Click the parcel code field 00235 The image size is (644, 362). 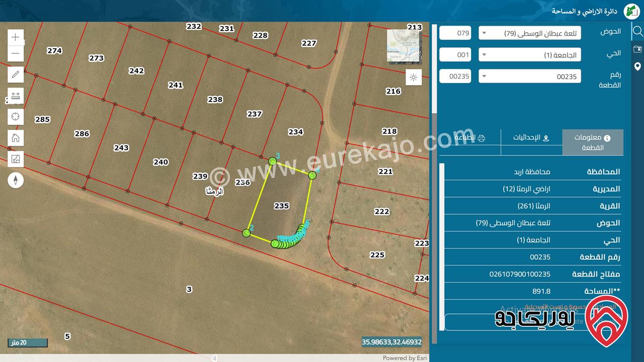click(455, 76)
